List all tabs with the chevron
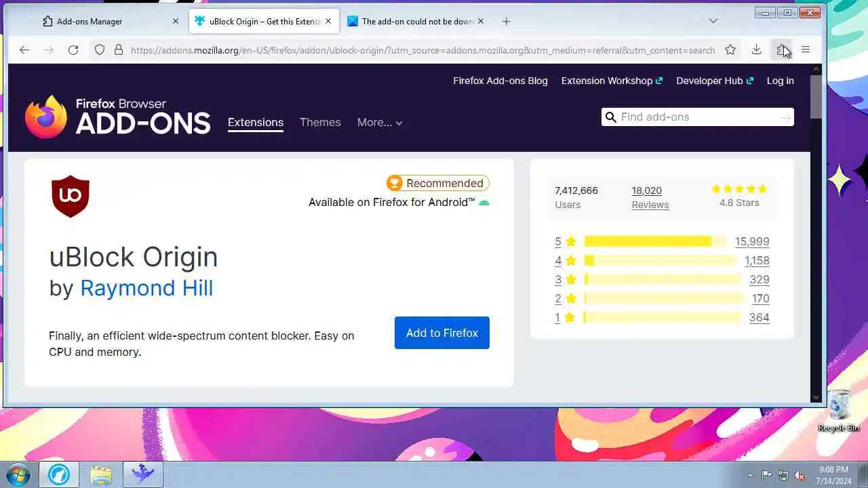Image resolution: width=868 pixels, height=488 pixels. click(x=713, y=21)
